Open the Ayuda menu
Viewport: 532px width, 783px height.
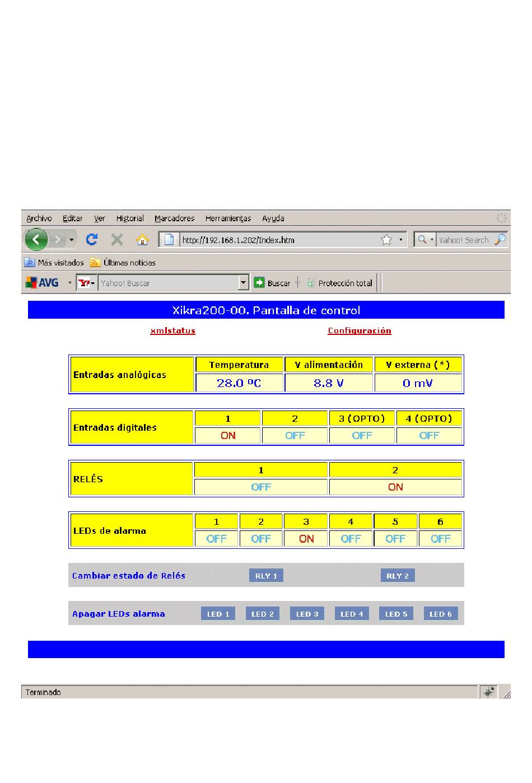click(273, 218)
